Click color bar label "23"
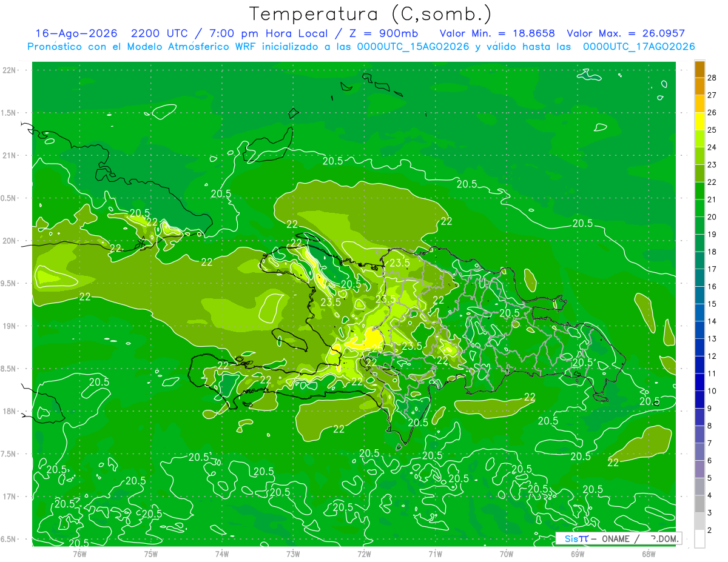728x562 pixels. (712, 164)
